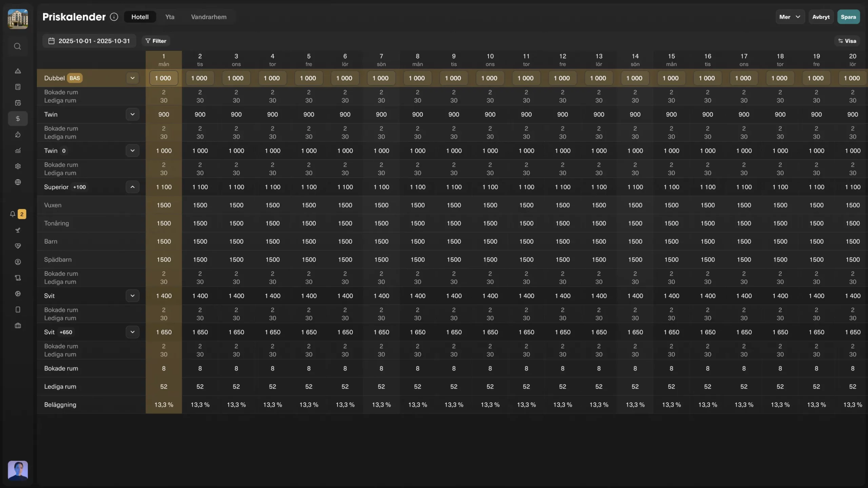
Task: Open the Mer dropdown menu
Action: tap(790, 17)
